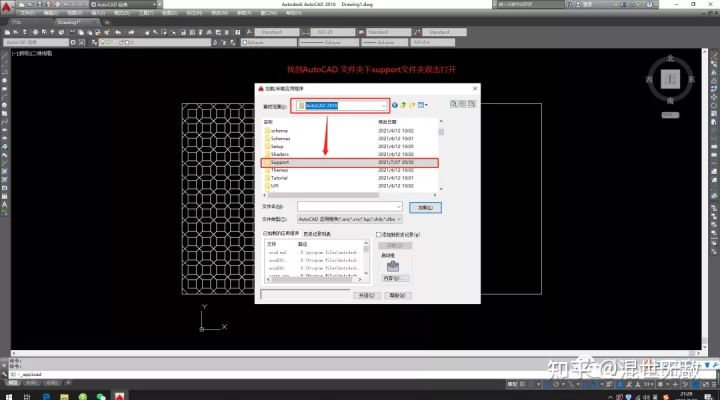Click the Contents button under Startup Suite
720x400 pixels.
395,279
